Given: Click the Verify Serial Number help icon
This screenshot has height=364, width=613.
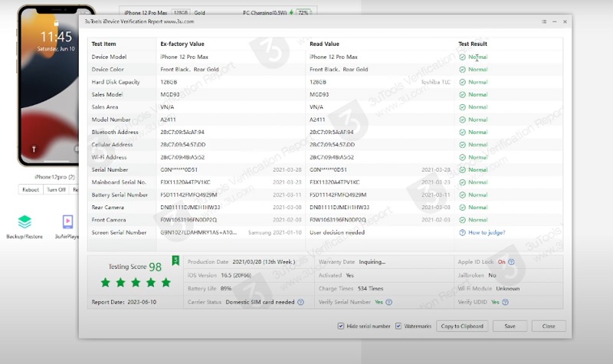Looking at the screenshot, I should [x=389, y=302].
